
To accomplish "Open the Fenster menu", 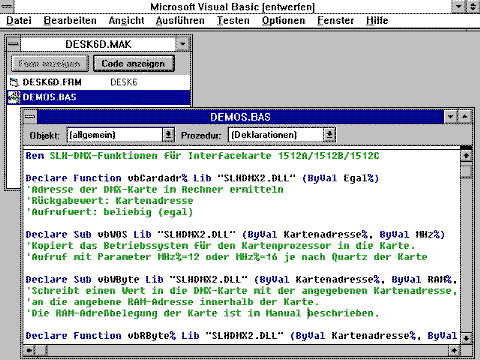I will [336, 21].
